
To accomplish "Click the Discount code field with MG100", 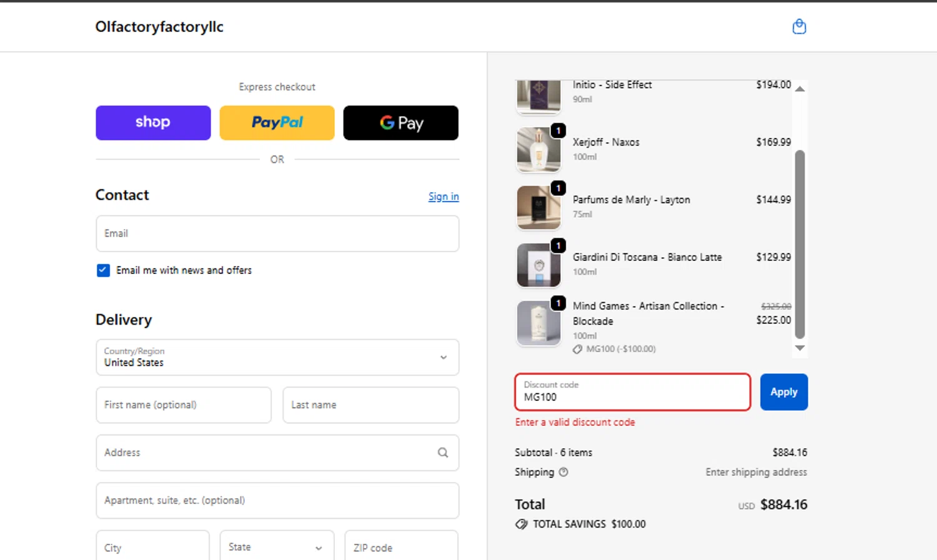I will [632, 392].
